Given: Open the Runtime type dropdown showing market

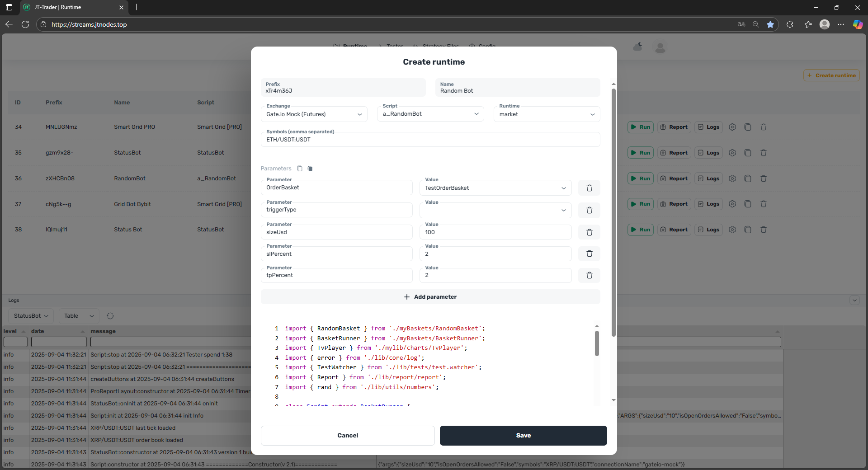Looking at the screenshot, I should click(x=547, y=114).
